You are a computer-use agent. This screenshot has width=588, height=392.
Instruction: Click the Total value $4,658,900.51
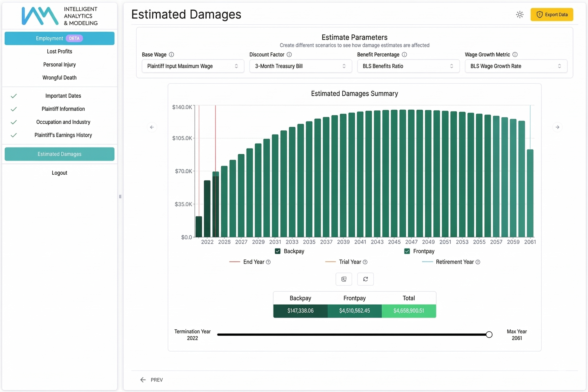(x=409, y=311)
